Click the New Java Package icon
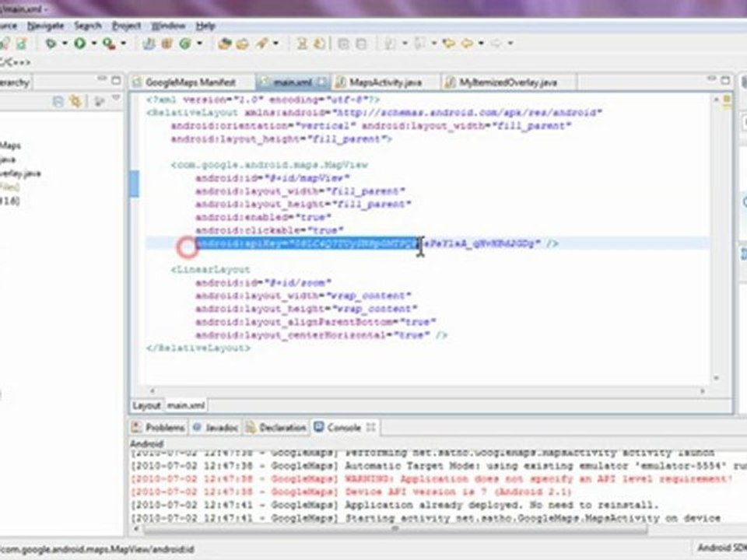Viewport: 747px width, 560px height. point(167,44)
